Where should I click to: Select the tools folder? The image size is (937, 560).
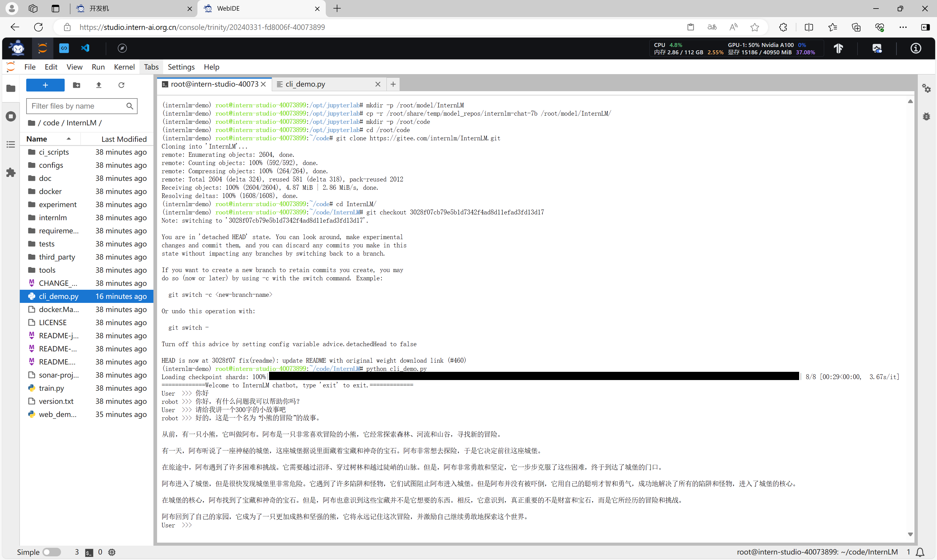(x=87, y=270)
